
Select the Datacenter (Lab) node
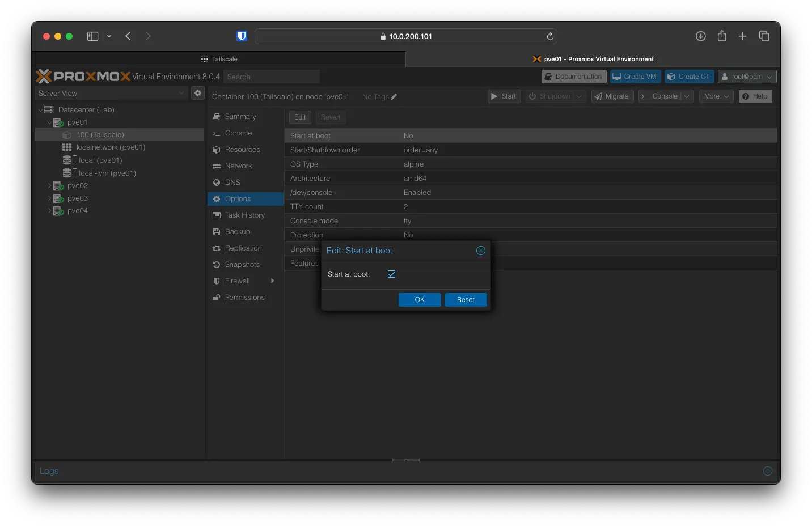point(86,109)
